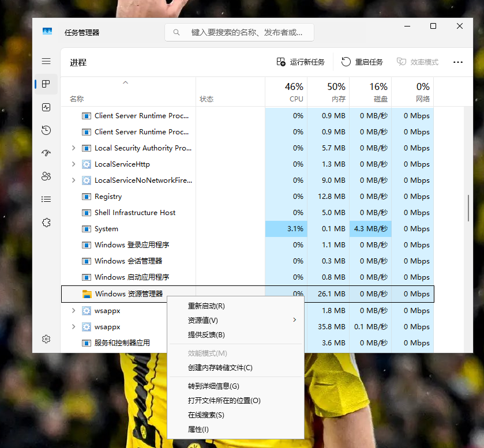Select the Windows 登录应用程序 row
Viewport: 484px width, 448px height.
247,245
